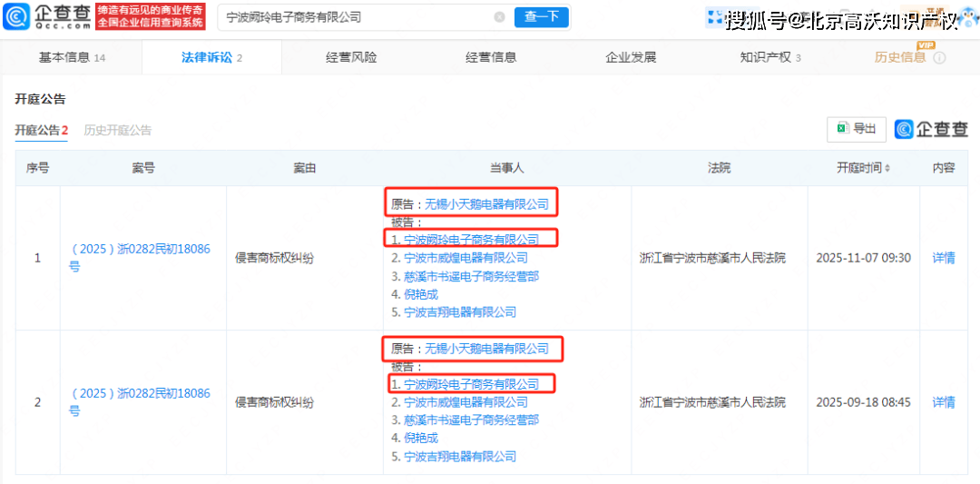
Task: Click the company name search field
Action: point(354,17)
